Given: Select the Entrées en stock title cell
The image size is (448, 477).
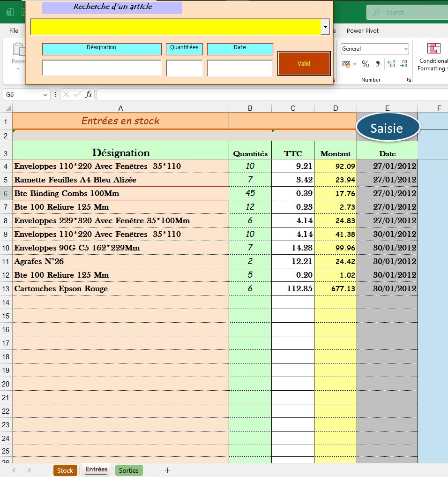Looking at the screenshot, I should (x=120, y=121).
